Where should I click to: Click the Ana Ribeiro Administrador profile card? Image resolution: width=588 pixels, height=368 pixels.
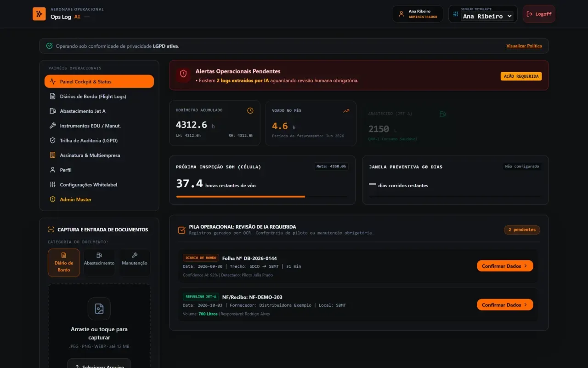pos(418,14)
